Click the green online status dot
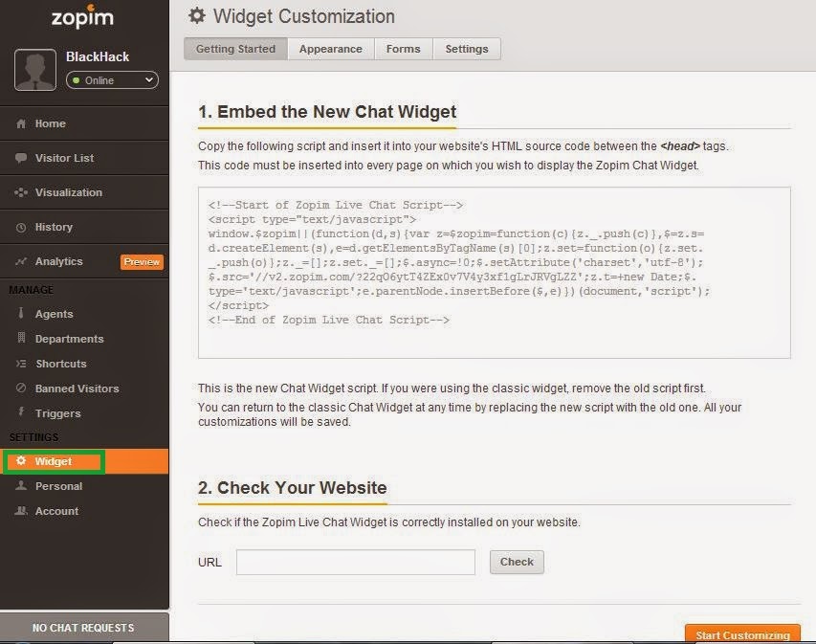The width and height of the screenshot is (816, 644). (77, 80)
